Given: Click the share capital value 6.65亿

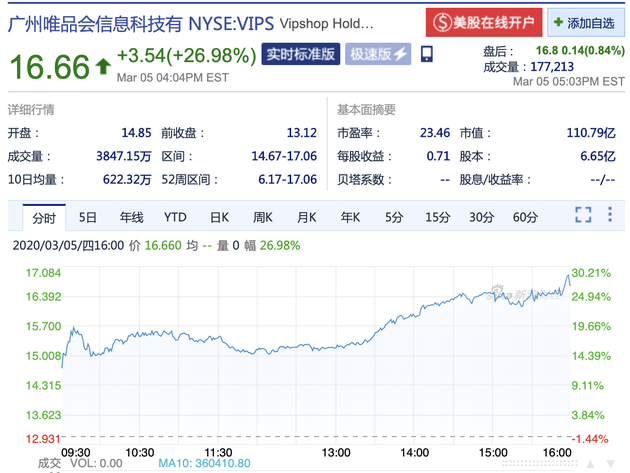Looking at the screenshot, I should pos(598,156).
